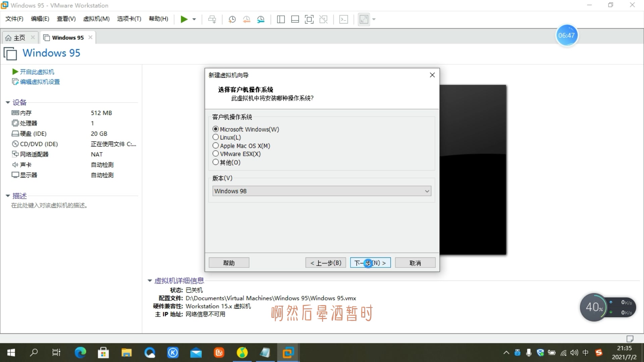Screen dimensions: 644x362
Task: Launch Microsoft Edge from taskbar
Action: (x=80, y=353)
